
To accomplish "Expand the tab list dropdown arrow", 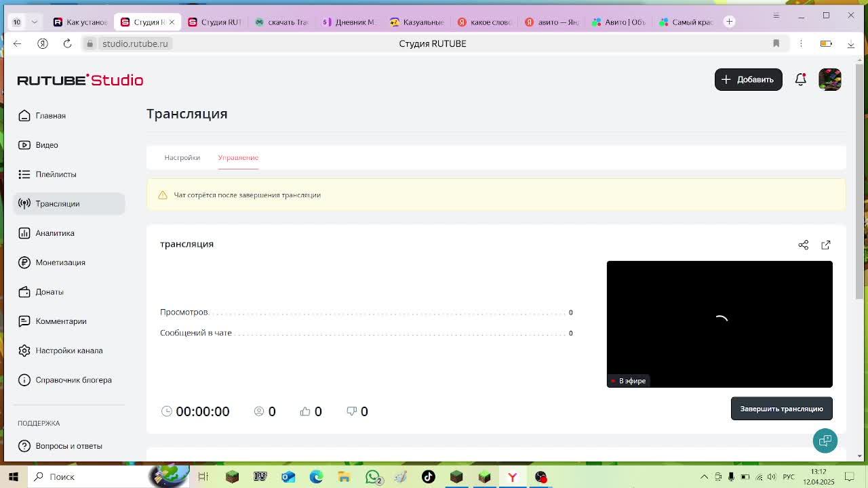I will click(x=34, y=22).
